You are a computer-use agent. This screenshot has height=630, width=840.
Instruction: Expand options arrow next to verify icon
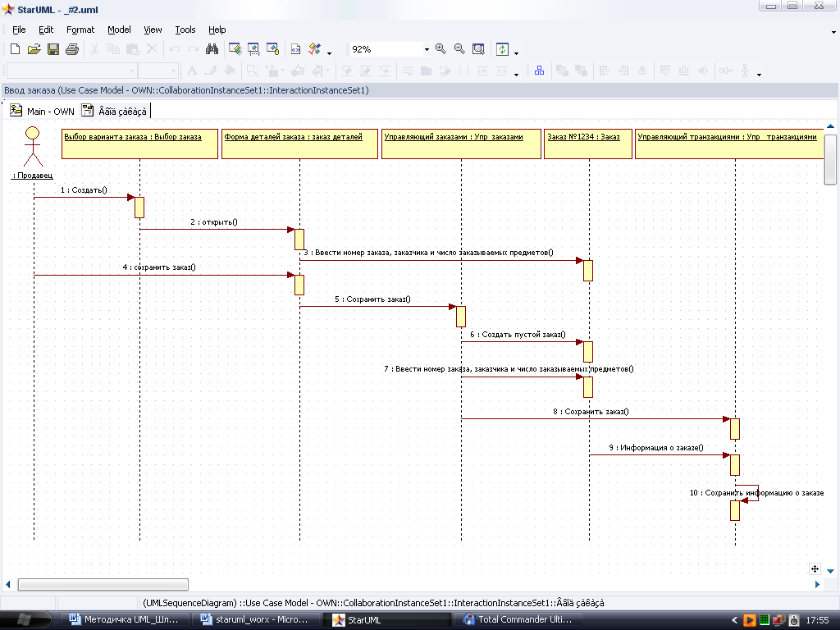[329, 53]
